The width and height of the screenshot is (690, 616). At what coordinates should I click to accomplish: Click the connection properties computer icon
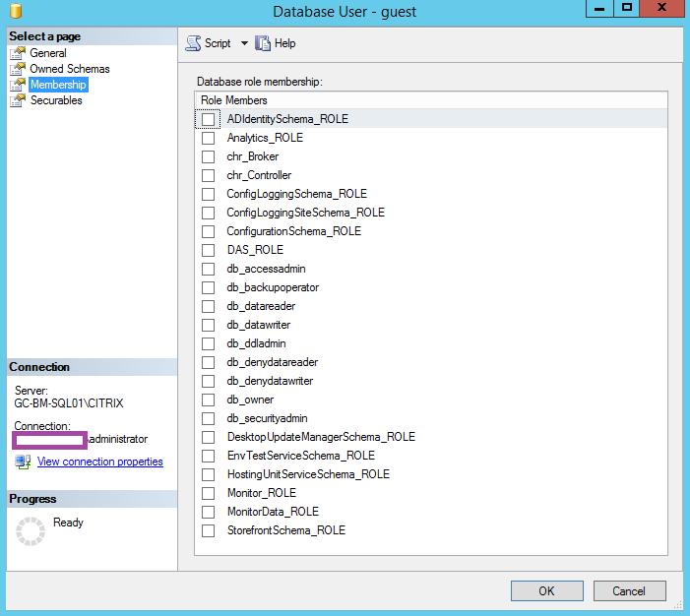click(23, 462)
